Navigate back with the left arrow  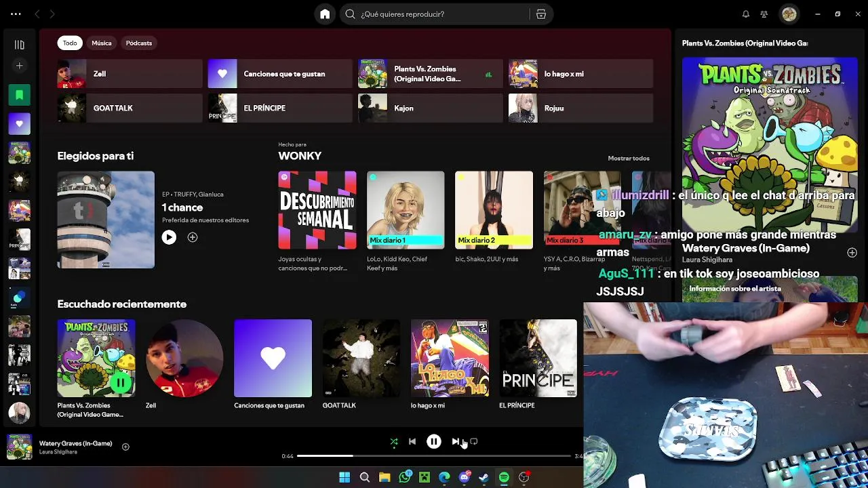tap(37, 14)
